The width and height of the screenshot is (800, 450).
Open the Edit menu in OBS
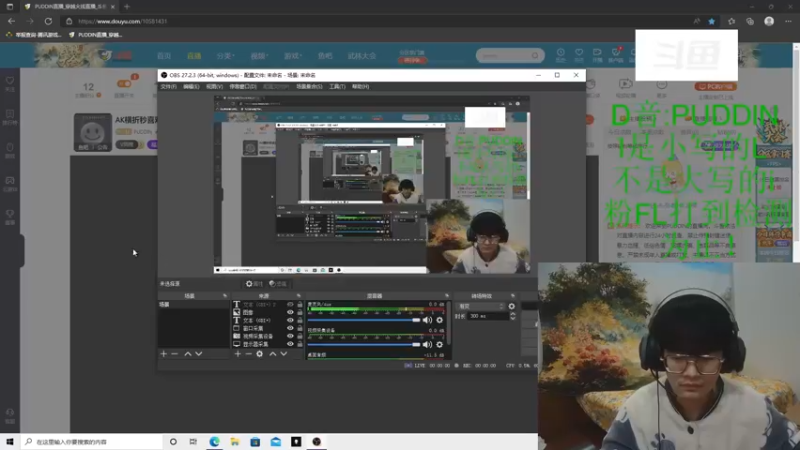(x=191, y=87)
